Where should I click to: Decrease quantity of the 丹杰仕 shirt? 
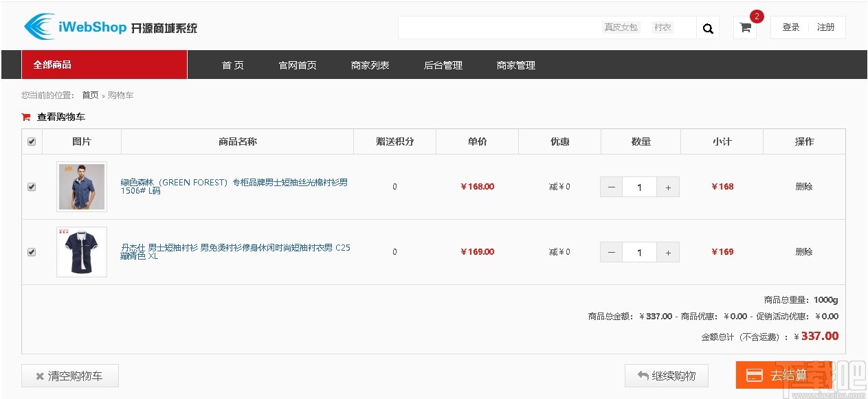click(611, 252)
